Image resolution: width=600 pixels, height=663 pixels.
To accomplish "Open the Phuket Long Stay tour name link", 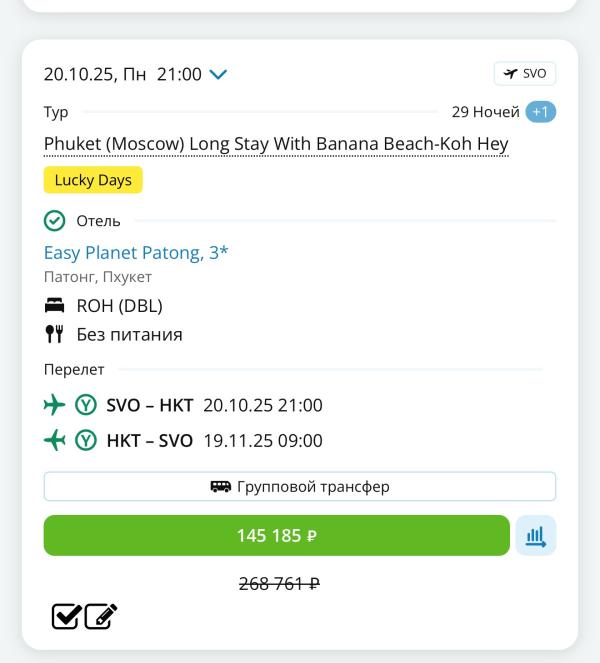I will click(276, 144).
